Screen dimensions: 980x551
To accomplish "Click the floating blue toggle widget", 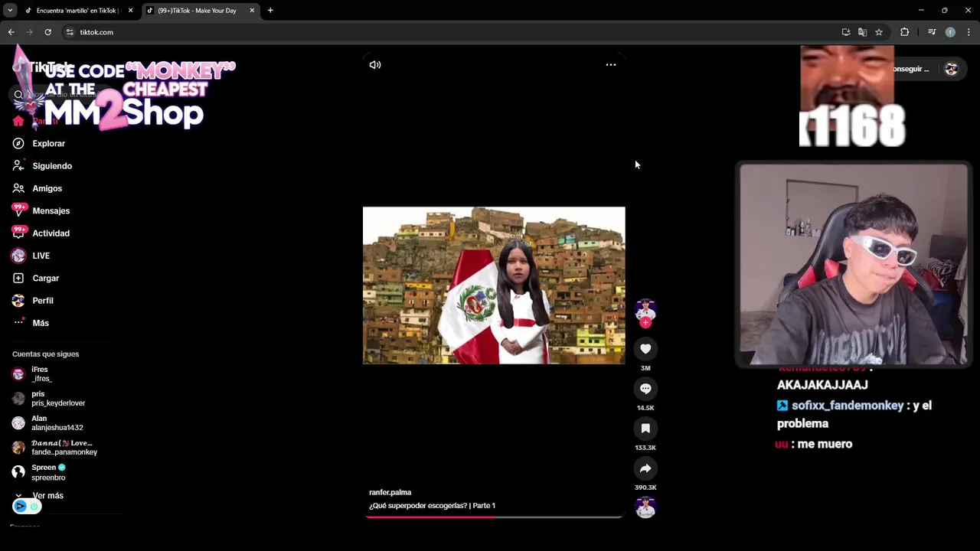I will coord(27,506).
